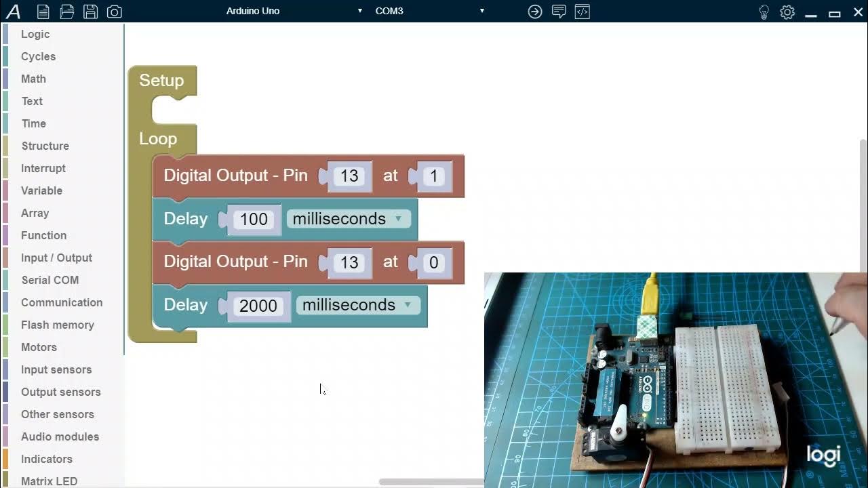Select the Serial COM category
Screen dimensions: 868x488
(50, 280)
